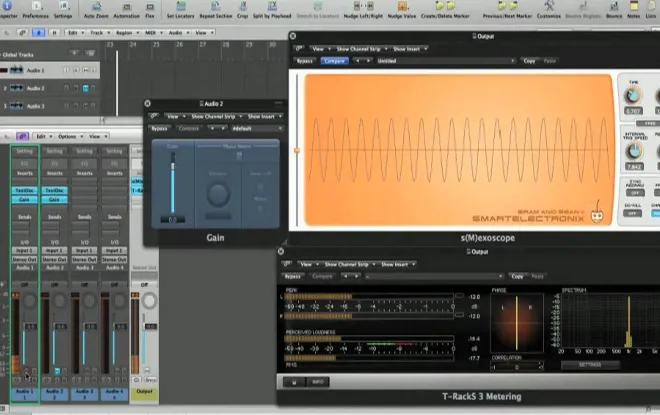
Task: Click the INFO button in T-RackS Metering
Action: point(318,382)
